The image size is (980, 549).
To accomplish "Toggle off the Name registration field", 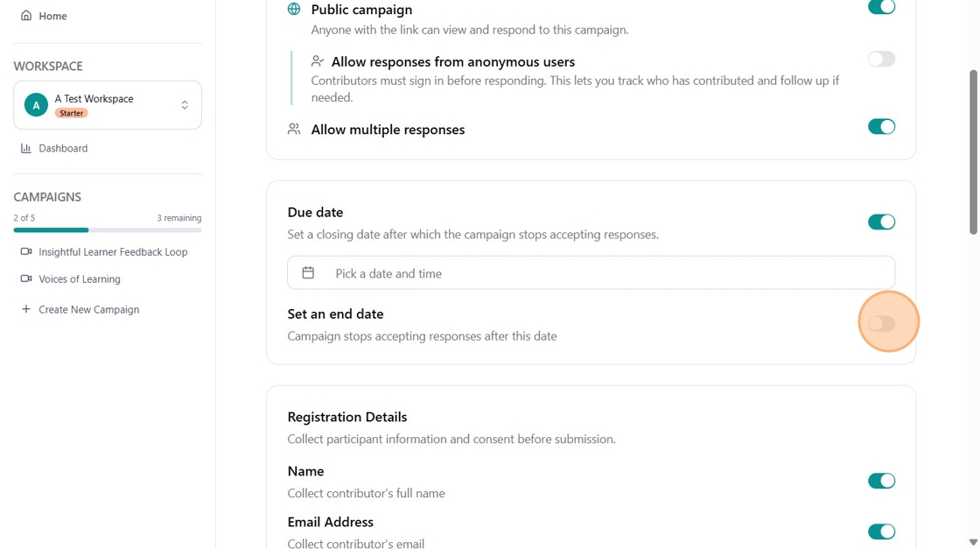I will pos(881,481).
